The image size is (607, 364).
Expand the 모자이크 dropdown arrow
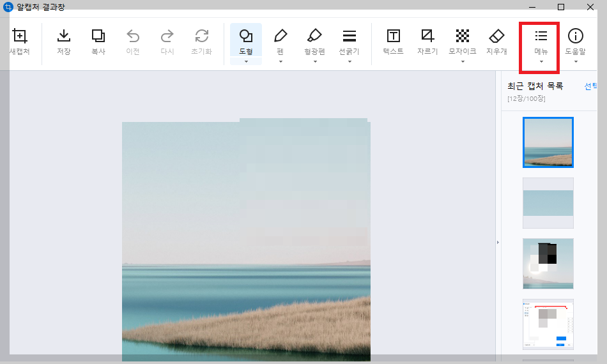click(x=463, y=61)
